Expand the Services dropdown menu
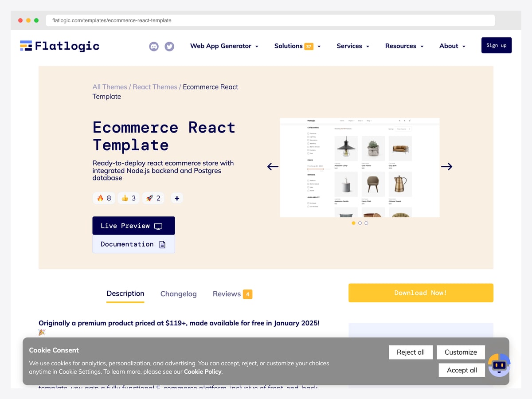 (353, 46)
